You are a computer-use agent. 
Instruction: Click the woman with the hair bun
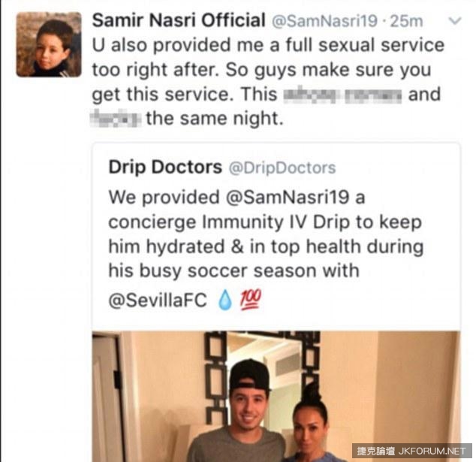(314, 424)
